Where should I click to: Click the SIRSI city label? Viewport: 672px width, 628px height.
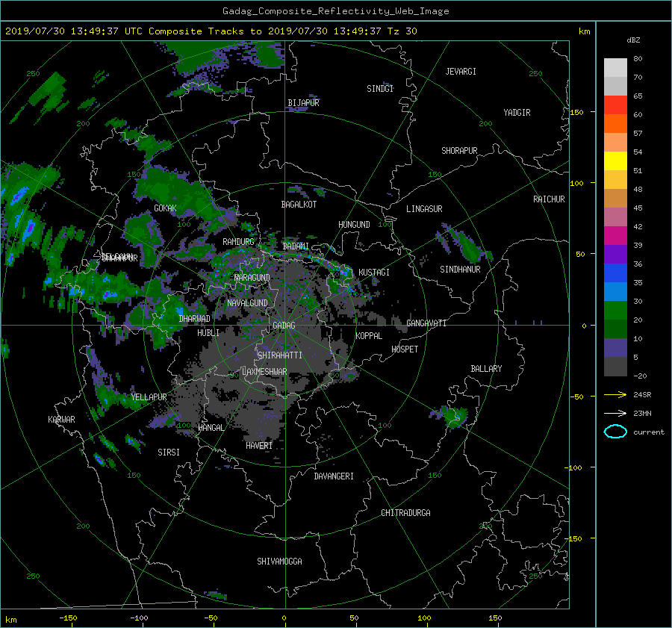[169, 453]
